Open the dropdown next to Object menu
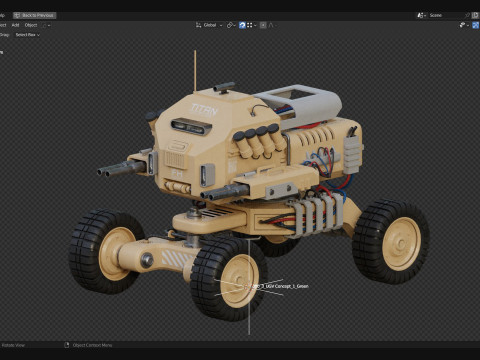 click(46, 25)
